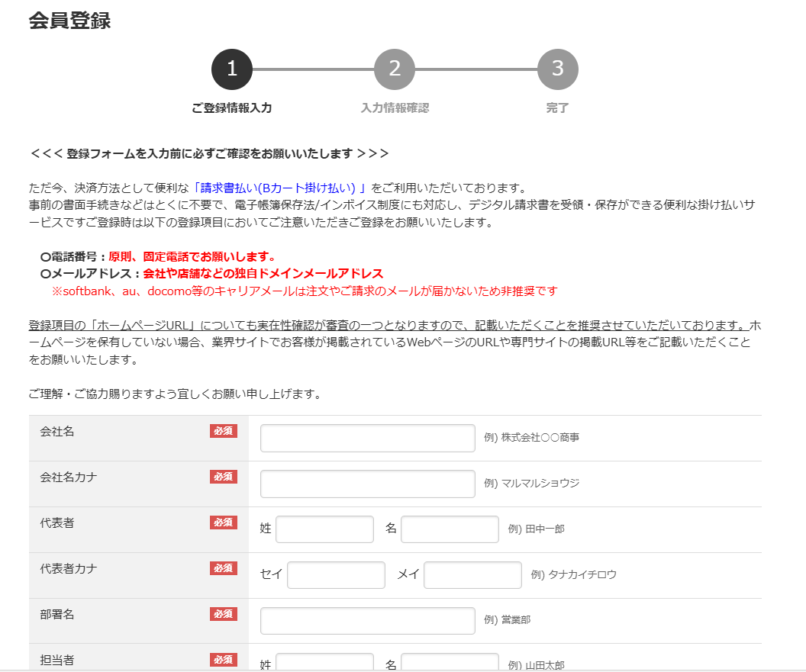Select the '完了' step label
806x672 pixels.
pos(558,108)
